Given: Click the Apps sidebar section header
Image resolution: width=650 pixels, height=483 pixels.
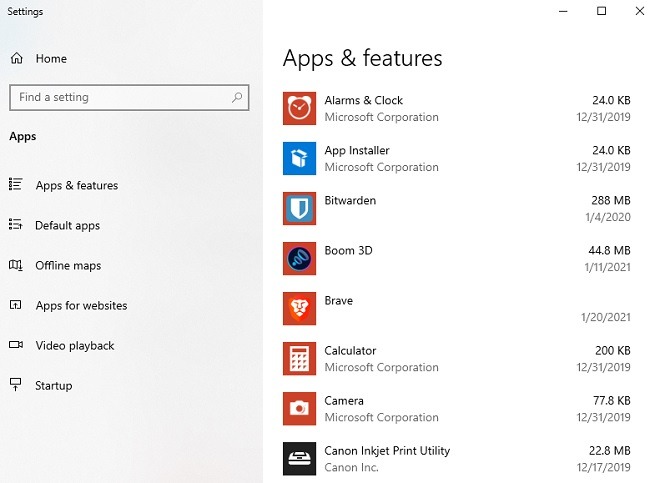Looking at the screenshot, I should click(23, 136).
